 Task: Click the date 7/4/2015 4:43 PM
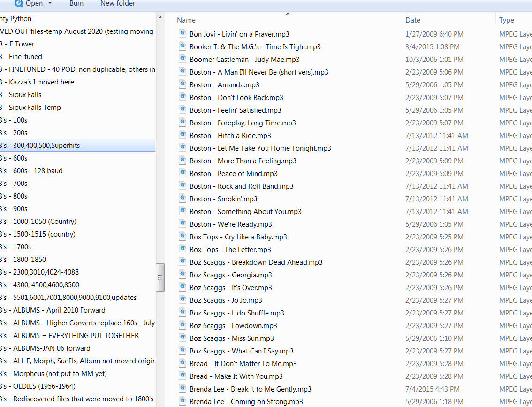coord(432,389)
